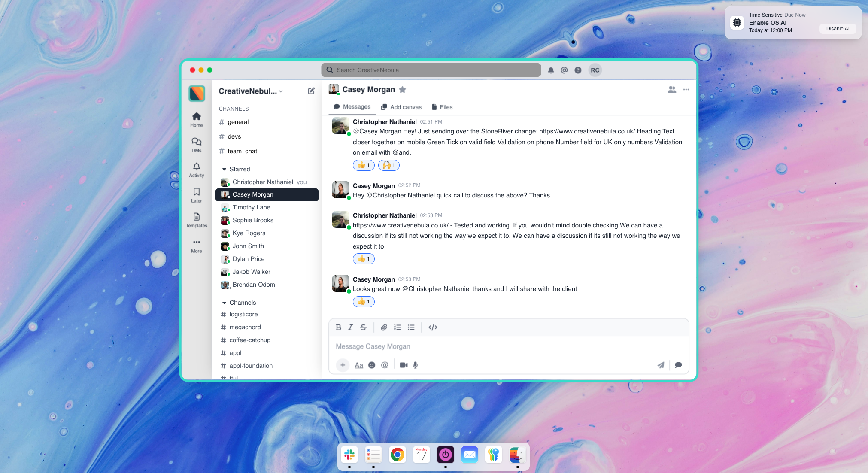The image size is (868, 473).
Task: Record an audio clip with the microphone icon
Action: tap(415, 365)
